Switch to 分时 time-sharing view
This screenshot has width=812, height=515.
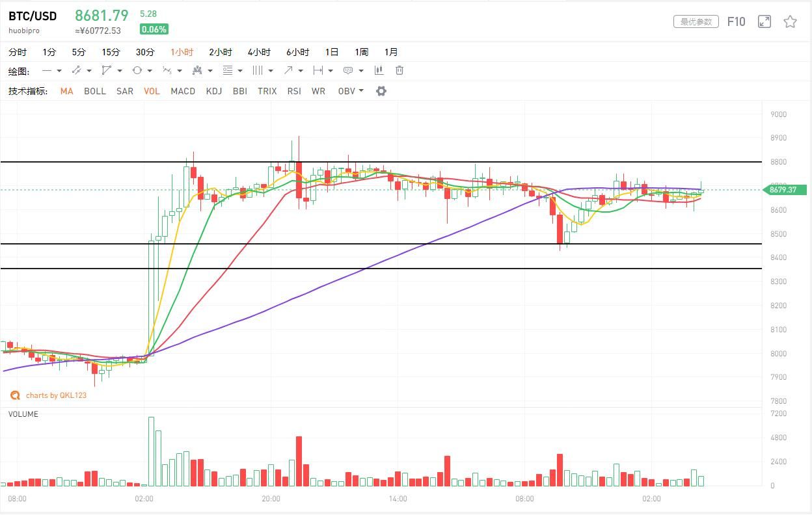pyautogui.click(x=18, y=52)
